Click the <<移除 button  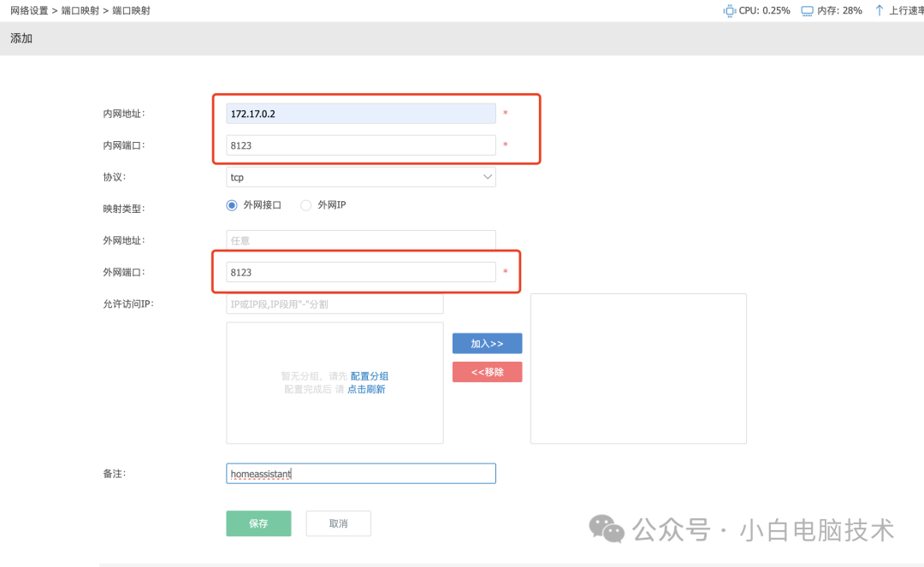click(487, 371)
